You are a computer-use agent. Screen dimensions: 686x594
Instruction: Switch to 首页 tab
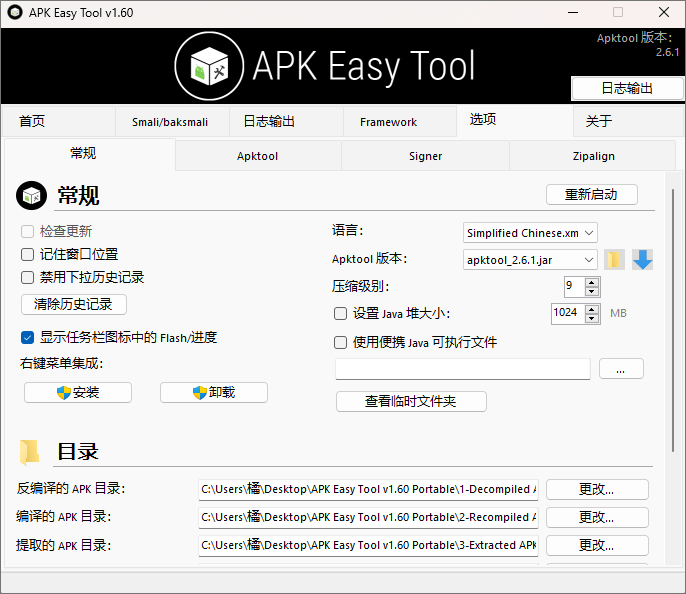59,122
